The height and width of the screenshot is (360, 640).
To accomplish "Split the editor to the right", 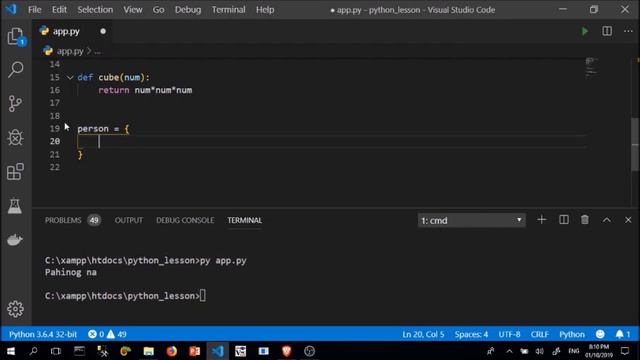I will coord(607,31).
